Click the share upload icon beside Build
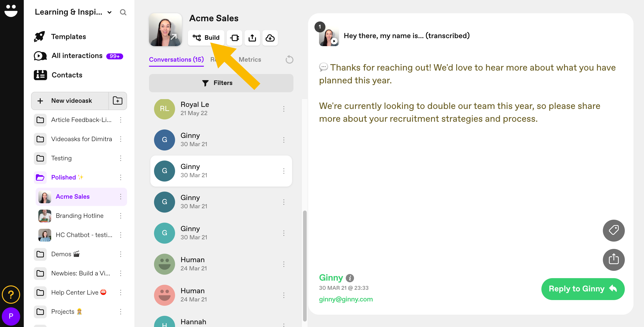 (252, 38)
